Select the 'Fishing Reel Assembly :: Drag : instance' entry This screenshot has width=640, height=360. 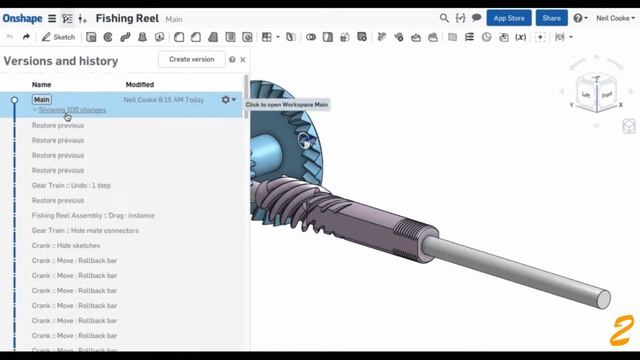coord(93,216)
